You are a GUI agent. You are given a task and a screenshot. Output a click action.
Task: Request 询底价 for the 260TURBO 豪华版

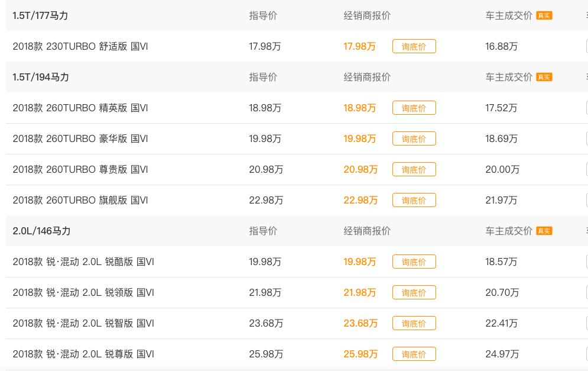(x=414, y=139)
